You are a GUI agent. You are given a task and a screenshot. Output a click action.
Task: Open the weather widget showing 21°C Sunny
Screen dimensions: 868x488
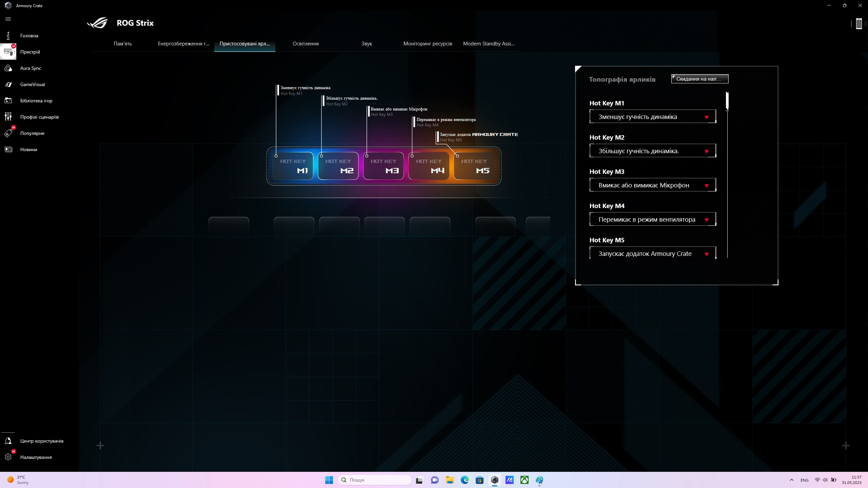(19, 480)
